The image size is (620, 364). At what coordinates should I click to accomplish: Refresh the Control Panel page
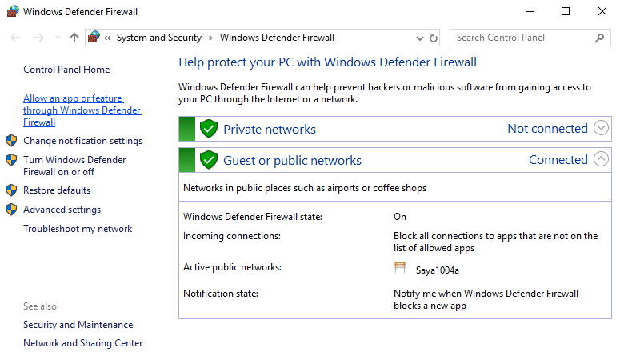[434, 38]
